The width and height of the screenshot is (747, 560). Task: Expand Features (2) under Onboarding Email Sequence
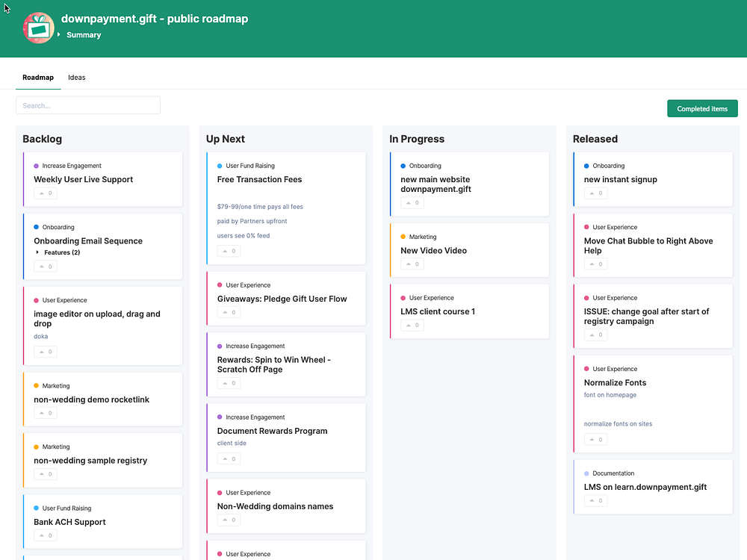click(37, 252)
